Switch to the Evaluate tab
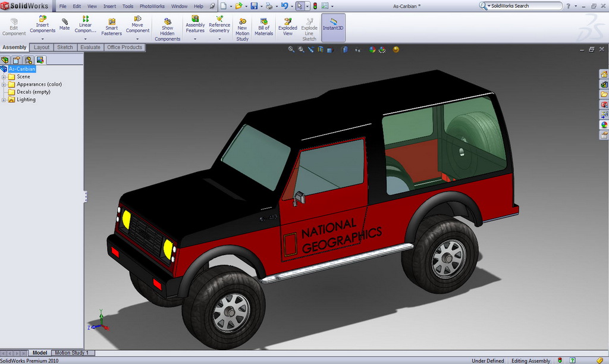The image size is (609, 364). (x=90, y=48)
